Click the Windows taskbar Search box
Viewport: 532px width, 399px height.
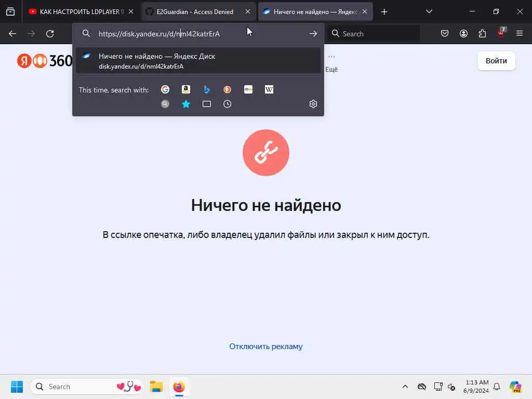(87, 387)
